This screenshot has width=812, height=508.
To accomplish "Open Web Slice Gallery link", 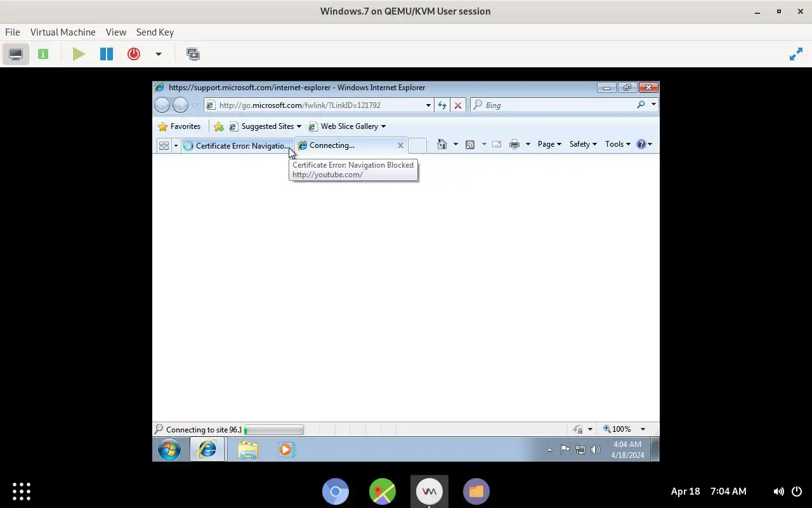I will 347,126.
